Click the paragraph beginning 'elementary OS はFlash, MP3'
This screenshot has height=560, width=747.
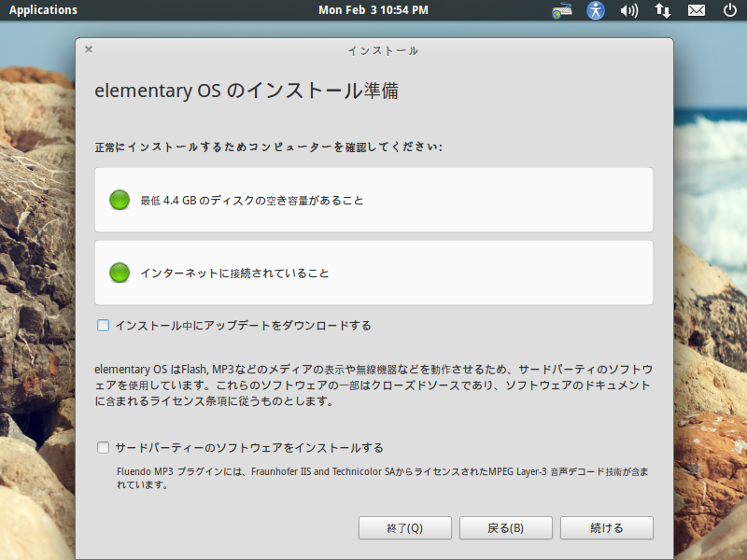[373, 385]
